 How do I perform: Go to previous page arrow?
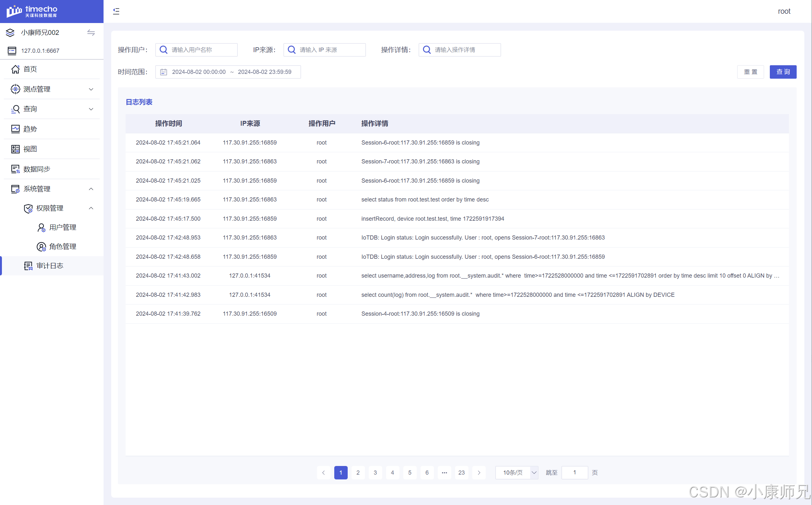click(x=323, y=473)
